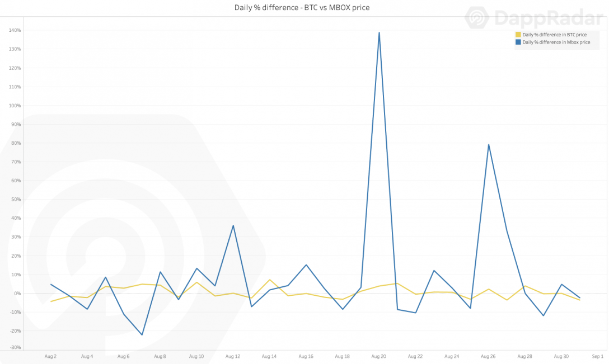Click the 130% y-axis label
The image size is (609, 364).
(15, 49)
